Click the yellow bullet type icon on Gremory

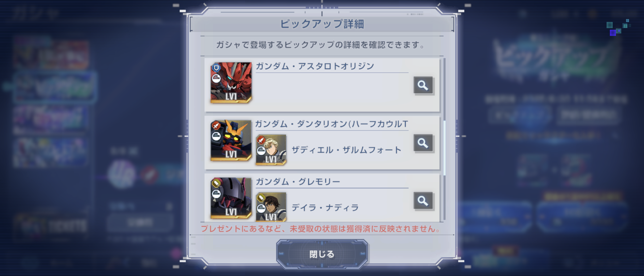216,183
